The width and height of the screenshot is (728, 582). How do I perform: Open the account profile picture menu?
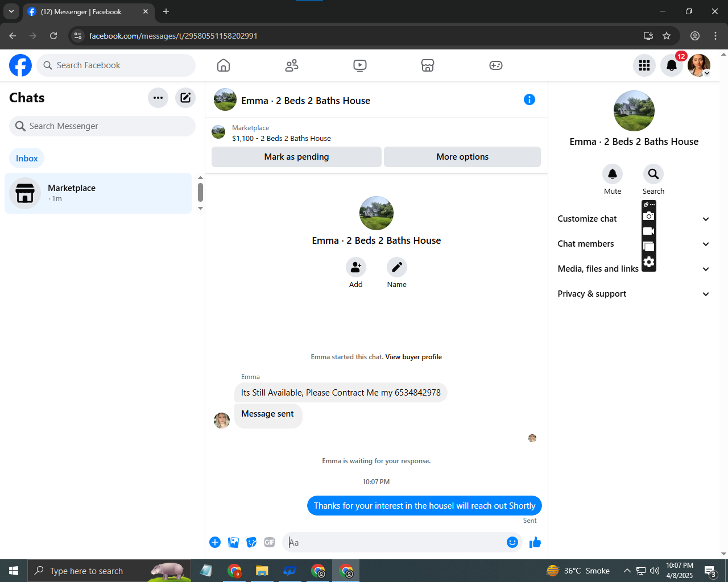(699, 65)
